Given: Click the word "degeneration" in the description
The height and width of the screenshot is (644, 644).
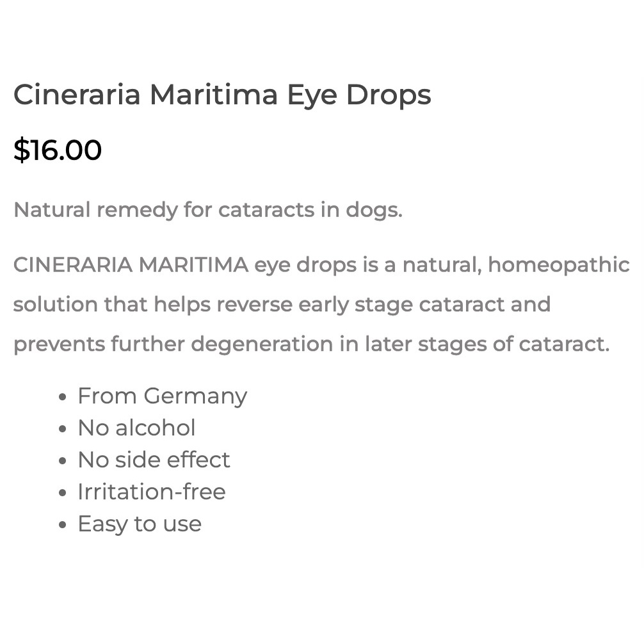Looking at the screenshot, I should click(262, 344).
